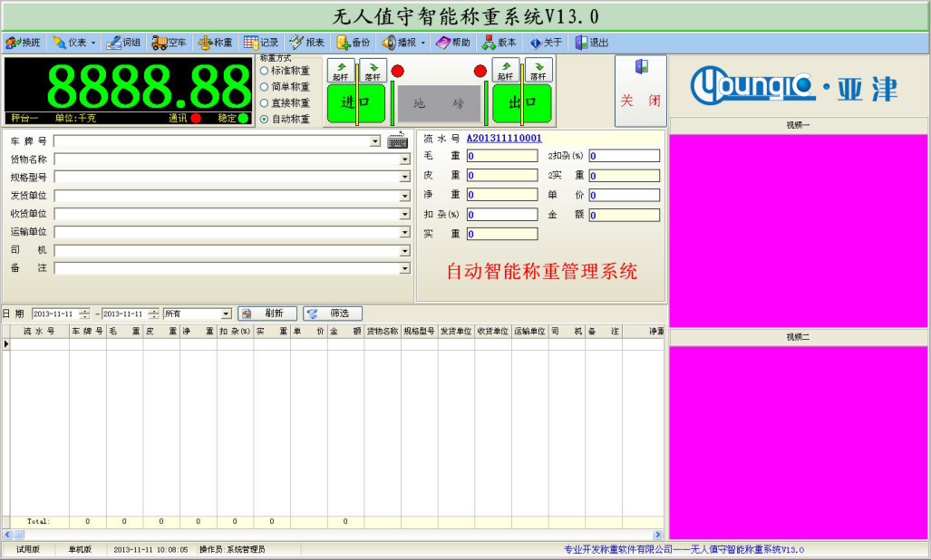The height and width of the screenshot is (560, 931).
Task: Click the horizontal scrollbar right arrow
Action: pos(657,535)
